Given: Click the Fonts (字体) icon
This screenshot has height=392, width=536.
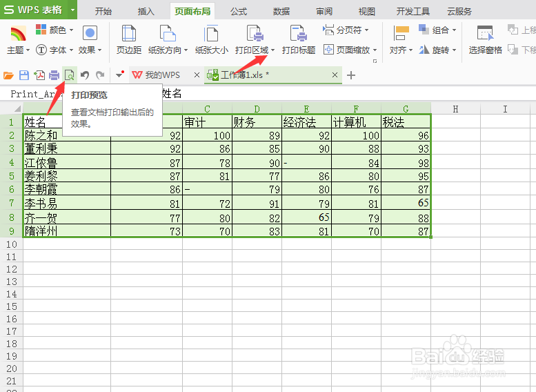Looking at the screenshot, I should tap(41, 50).
